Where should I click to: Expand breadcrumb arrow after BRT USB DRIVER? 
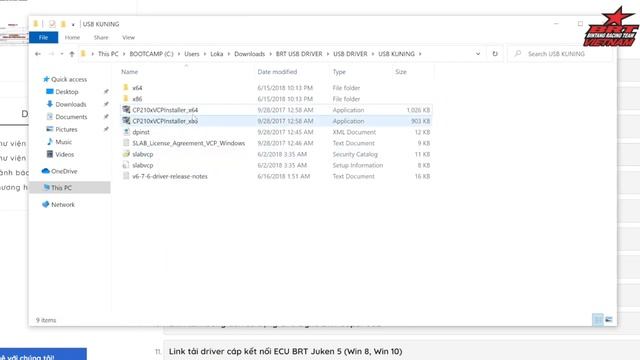(328, 54)
